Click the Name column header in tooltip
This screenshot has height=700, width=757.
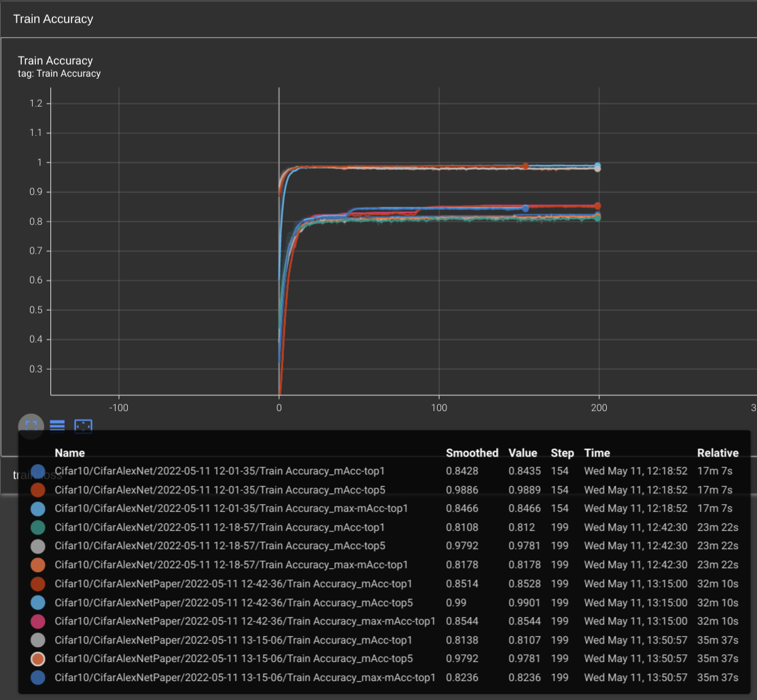(69, 453)
